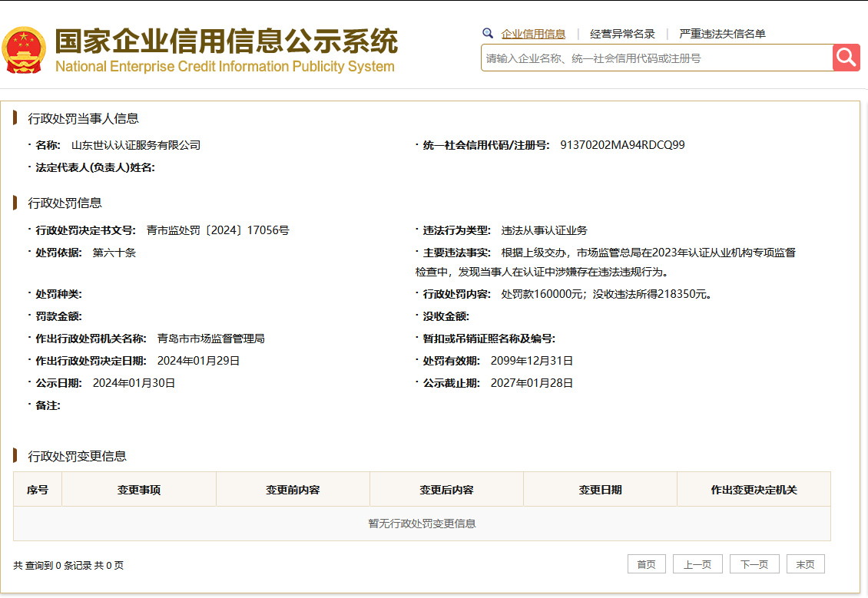
Task: Click the 变更事项 column header
Action: pos(139,490)
